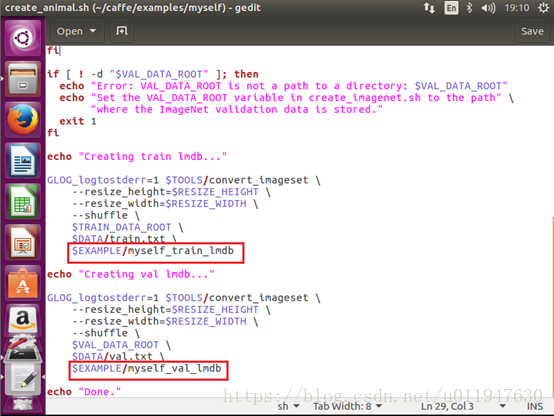Click the "where the ImageNet validation data" line
Screen dimensions: 554x416
click(x=237, y=110)
